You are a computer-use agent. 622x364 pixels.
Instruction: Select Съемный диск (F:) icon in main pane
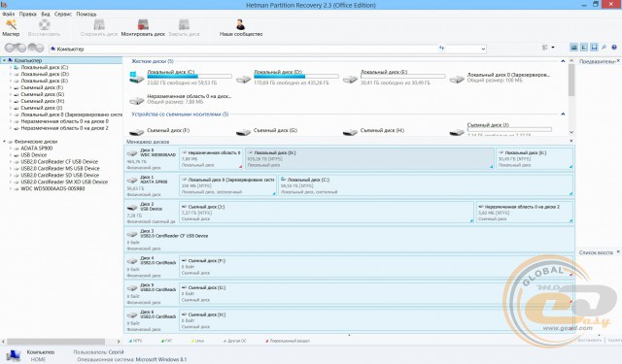tap(136, 132)
